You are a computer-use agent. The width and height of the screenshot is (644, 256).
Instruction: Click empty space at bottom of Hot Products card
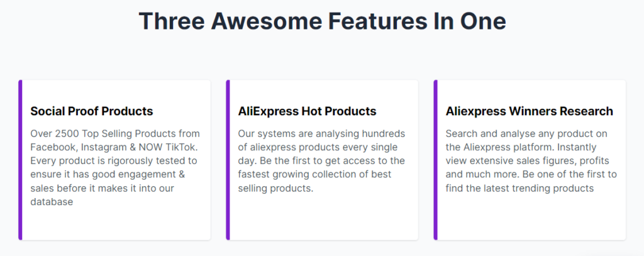324,218
